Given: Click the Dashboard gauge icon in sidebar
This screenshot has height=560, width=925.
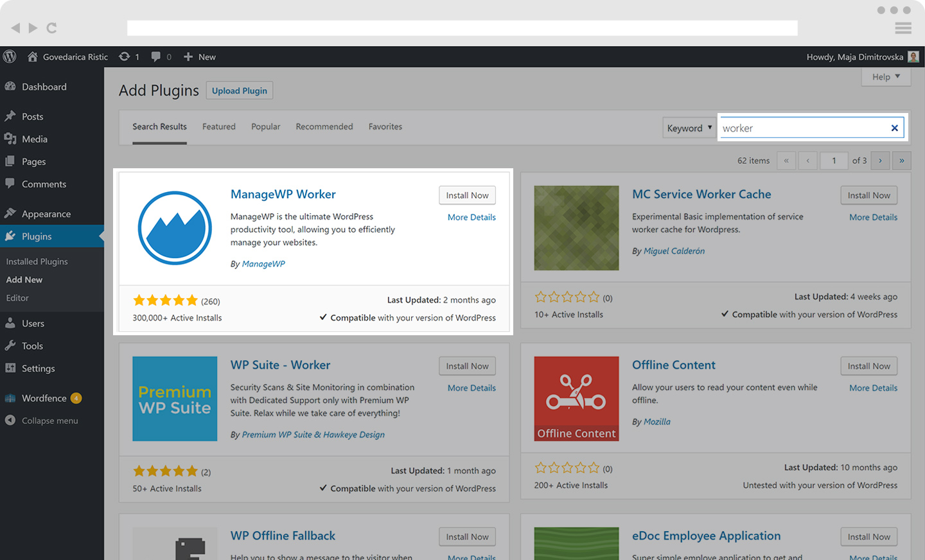Looking at the screenshot, I should pos(10,87).
